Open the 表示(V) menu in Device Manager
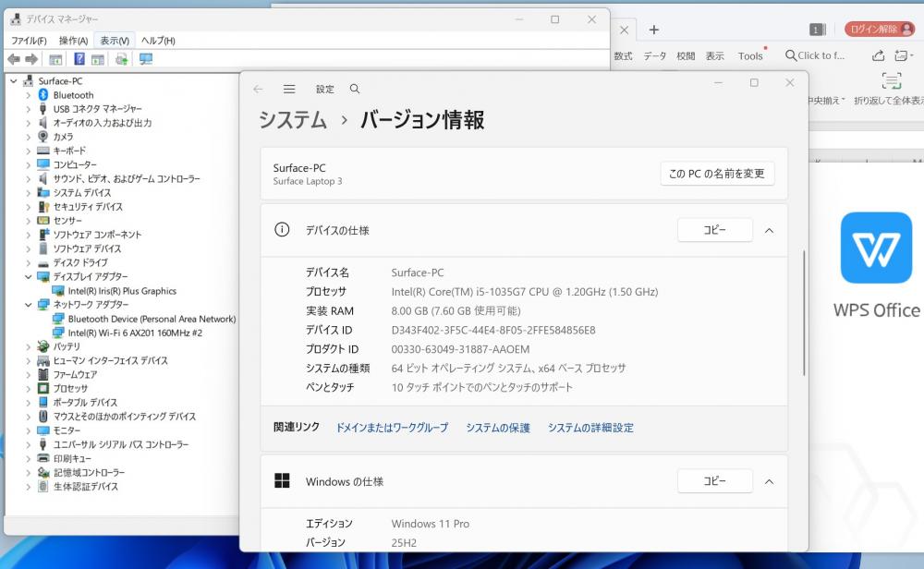Screen dimensions: 924x569 click(115, 41)
